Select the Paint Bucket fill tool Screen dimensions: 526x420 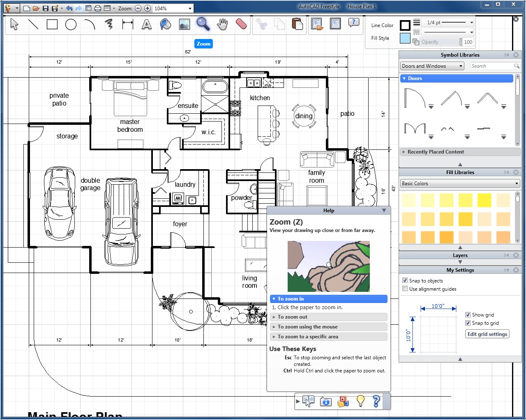165,24
